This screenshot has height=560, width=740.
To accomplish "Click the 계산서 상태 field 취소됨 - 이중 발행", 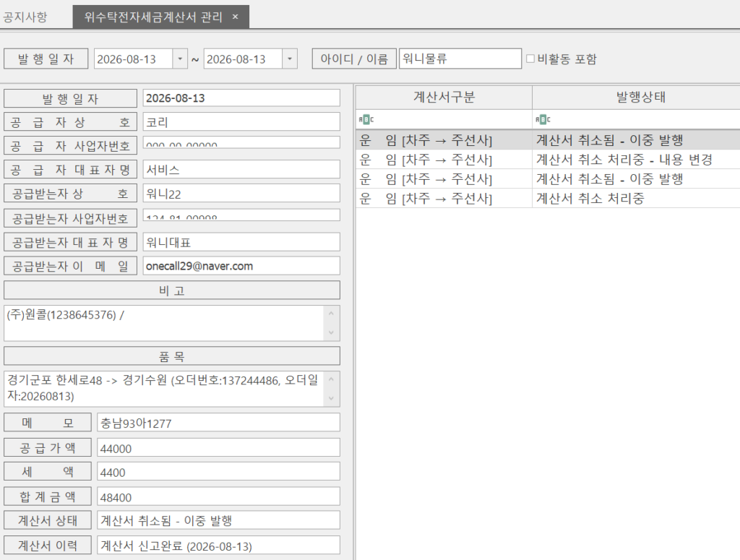I will coord(218,520).
